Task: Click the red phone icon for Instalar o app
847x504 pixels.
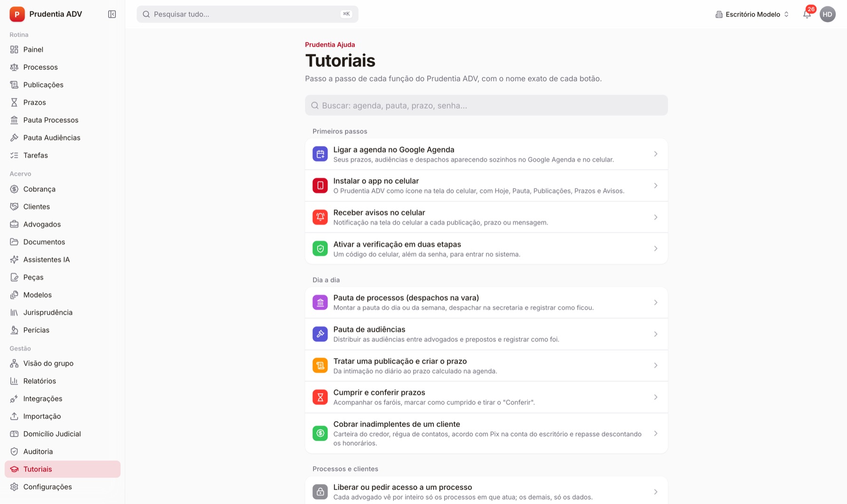Action: (320, 185)
